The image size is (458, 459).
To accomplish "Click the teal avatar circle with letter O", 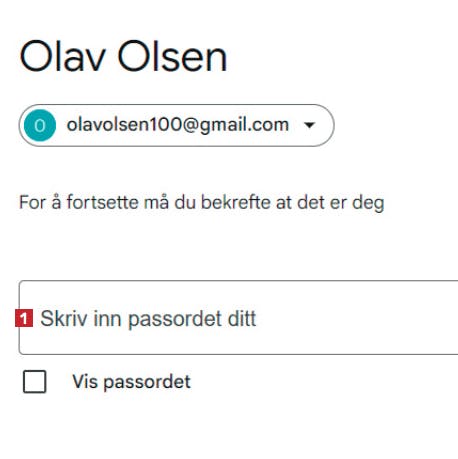I will 40,125.
